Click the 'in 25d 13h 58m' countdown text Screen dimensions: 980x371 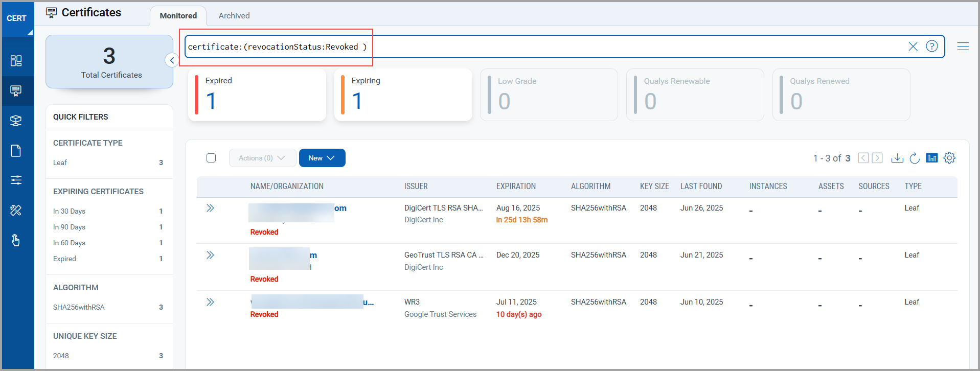click(521, 220)
